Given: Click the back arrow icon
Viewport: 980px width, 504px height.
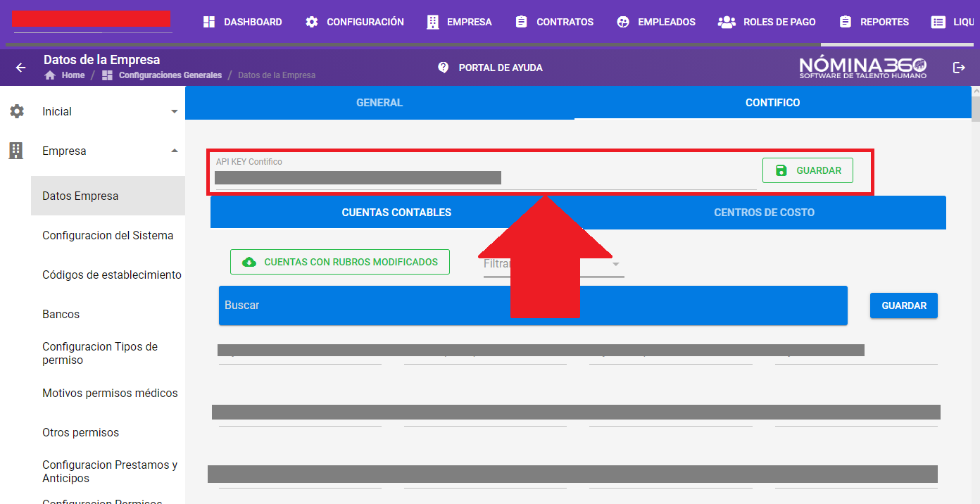Looking at the screenshot, I should pyautogui.click(x=20, y=68).
